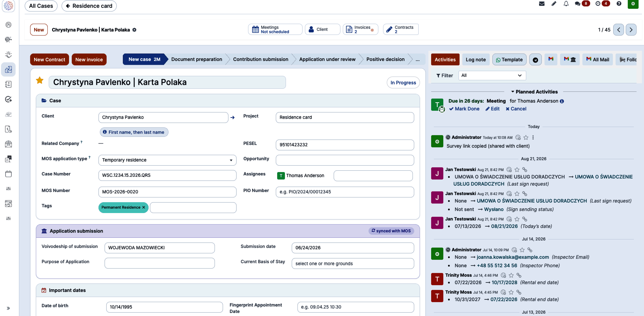644x316 pixels.
Task: Click the PIO Number input field
Action: click(x=345, y=192)
